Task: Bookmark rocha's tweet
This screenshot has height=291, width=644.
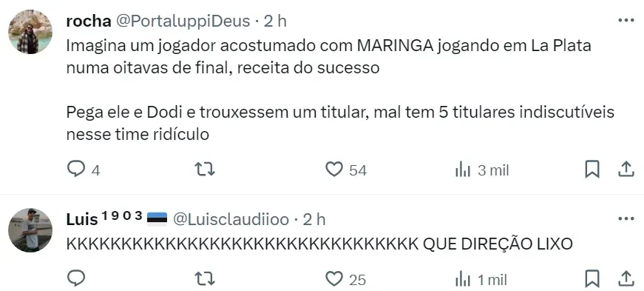Action: (x=592, y=169)
